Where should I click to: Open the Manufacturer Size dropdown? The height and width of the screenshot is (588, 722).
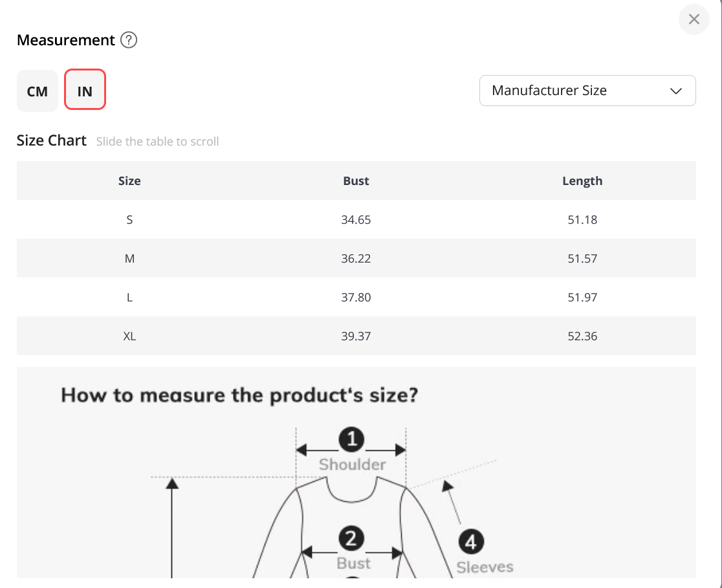coord(587,91)
